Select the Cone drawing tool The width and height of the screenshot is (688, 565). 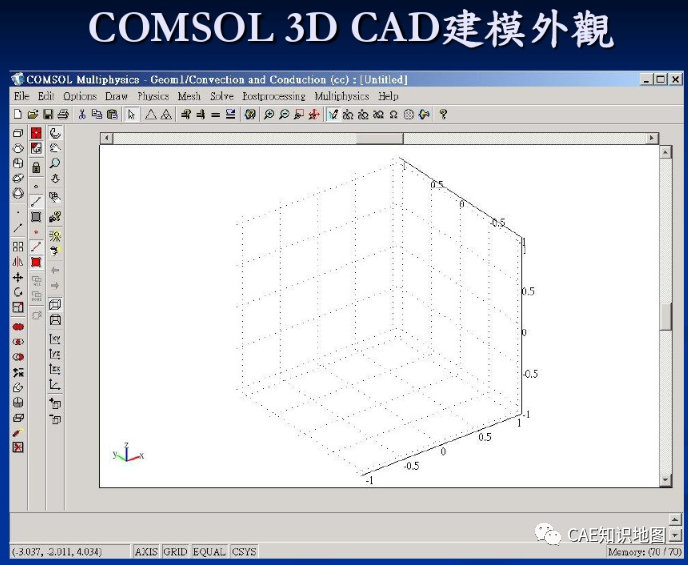18,148
